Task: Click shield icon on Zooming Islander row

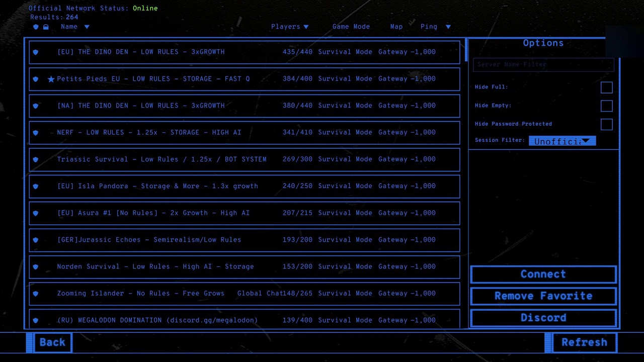Action: pos(35,294)
